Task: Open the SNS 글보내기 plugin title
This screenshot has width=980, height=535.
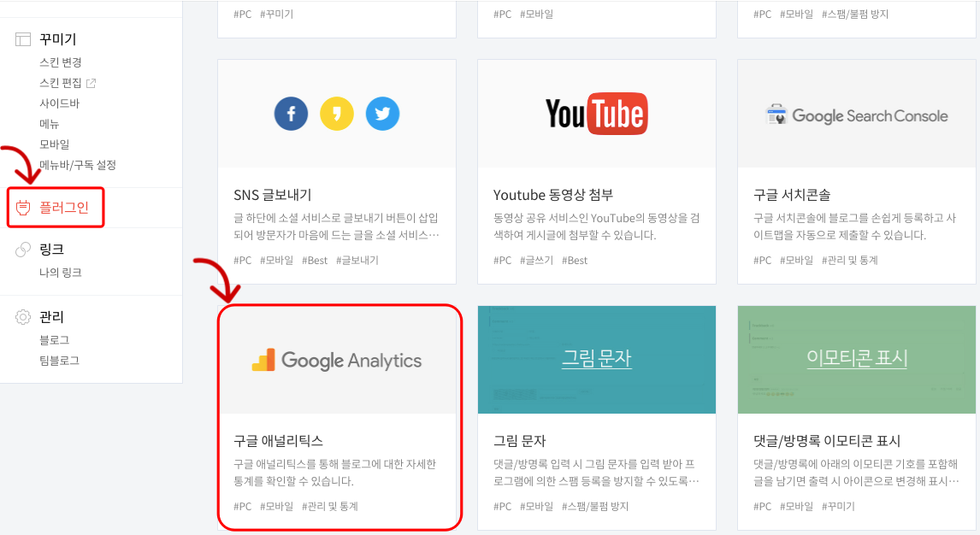Action: tap(273, 196)
